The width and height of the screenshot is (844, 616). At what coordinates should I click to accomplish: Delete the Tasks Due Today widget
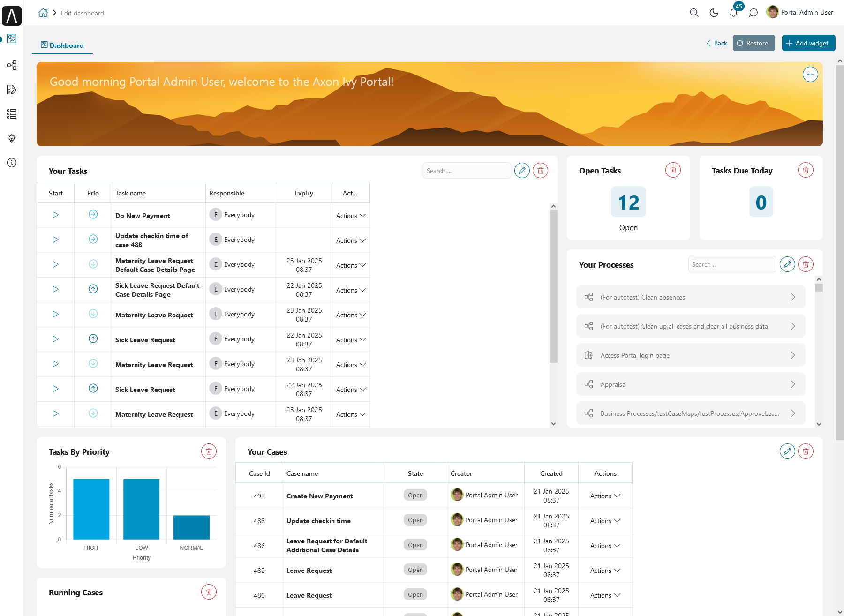[x=806, y=170]
